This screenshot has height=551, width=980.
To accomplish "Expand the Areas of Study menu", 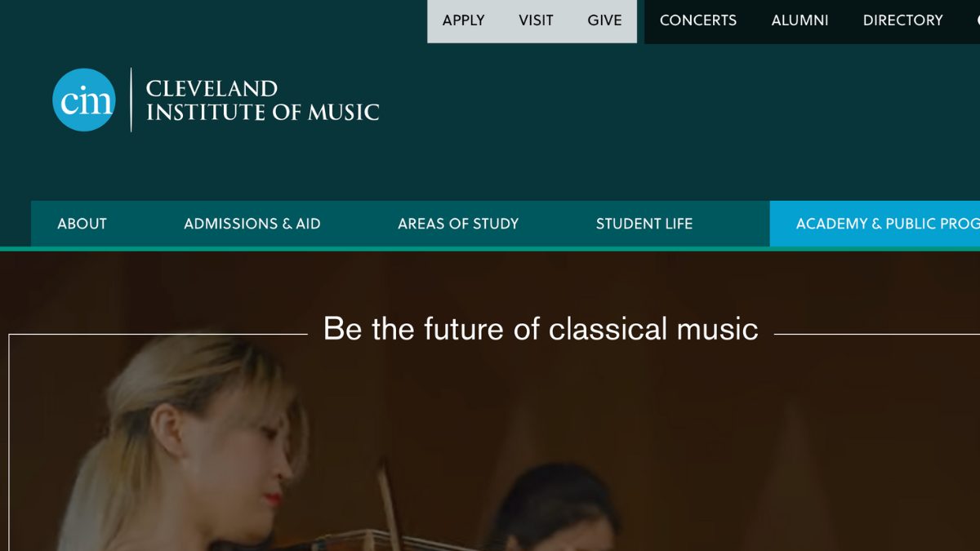I will (x=458, y=224).
